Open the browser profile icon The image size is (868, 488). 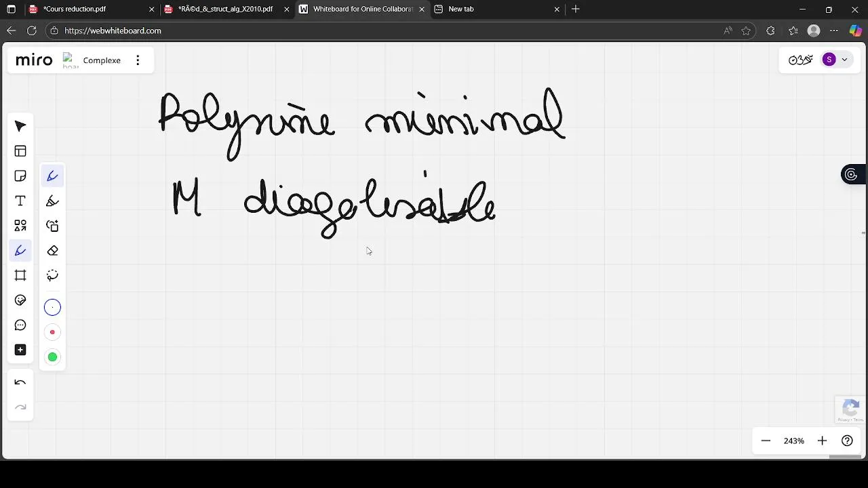pyautogui.click(x=814, y=30)
